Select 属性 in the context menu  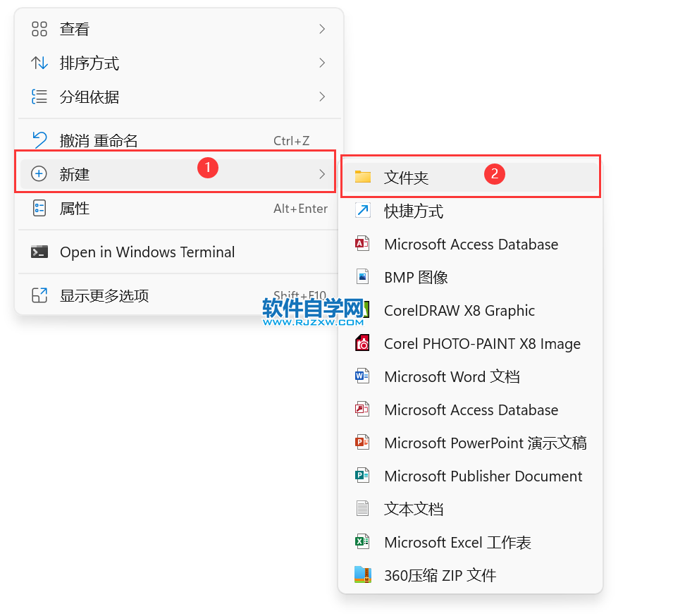(x=179, y=209)
